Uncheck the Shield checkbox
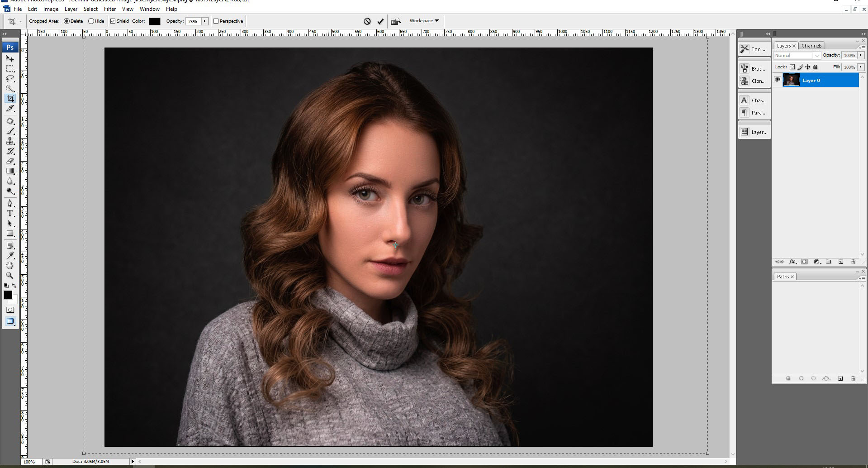Screen dimensions: 868x468 (x=113, y=21)
